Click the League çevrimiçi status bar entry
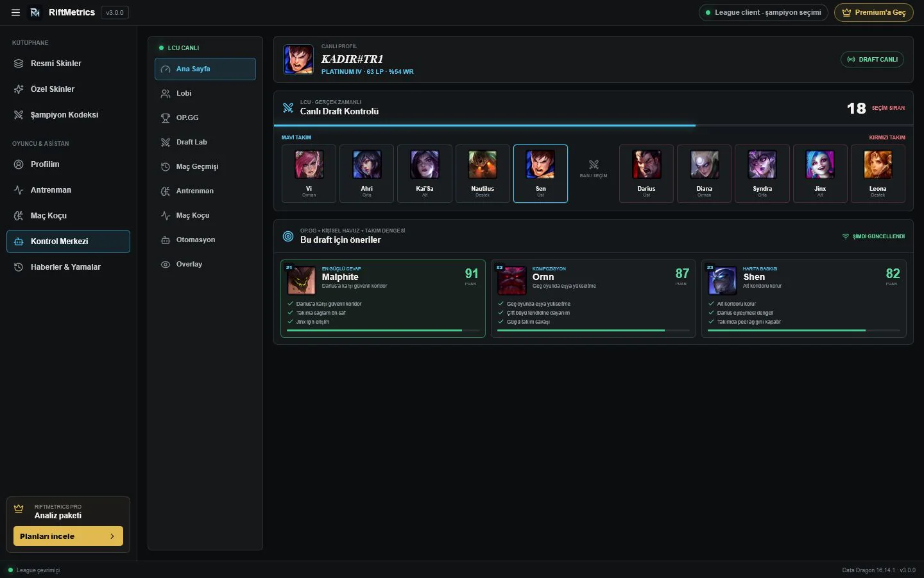This screenshot has height=578, width=924. [x=34, y=570]
